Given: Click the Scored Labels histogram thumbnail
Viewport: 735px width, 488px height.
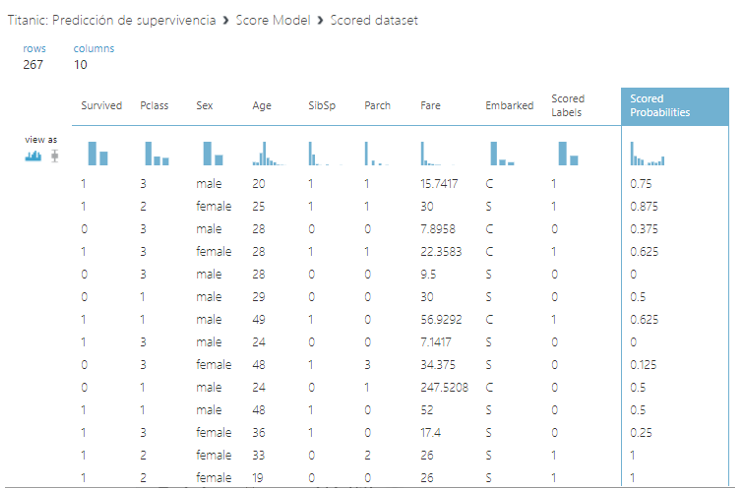Looking at the screenshot, I should coord(568,153).
